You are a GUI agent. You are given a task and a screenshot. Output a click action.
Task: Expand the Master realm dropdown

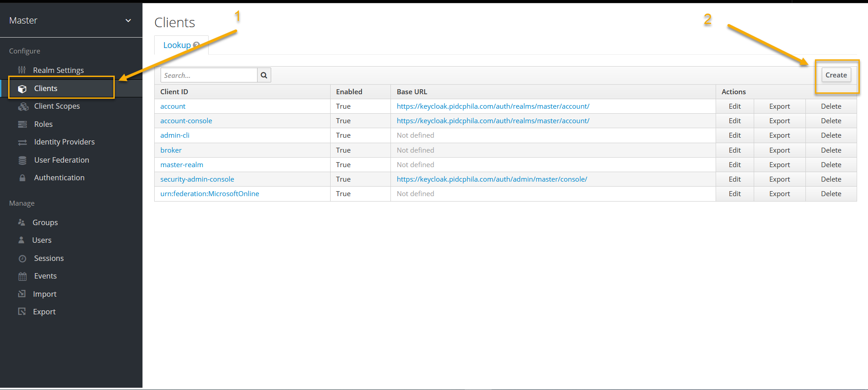tap(128, 20)
